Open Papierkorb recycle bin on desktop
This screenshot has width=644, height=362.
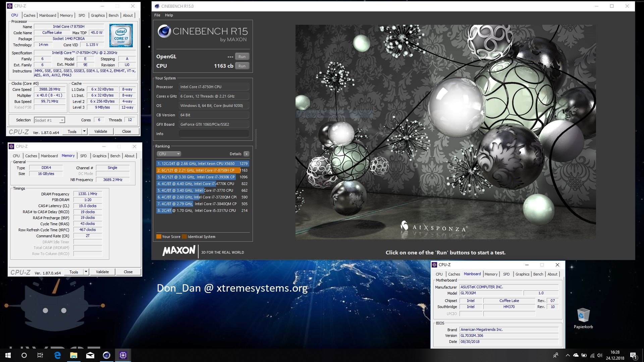pyautogui.click(x=583, y=318)
